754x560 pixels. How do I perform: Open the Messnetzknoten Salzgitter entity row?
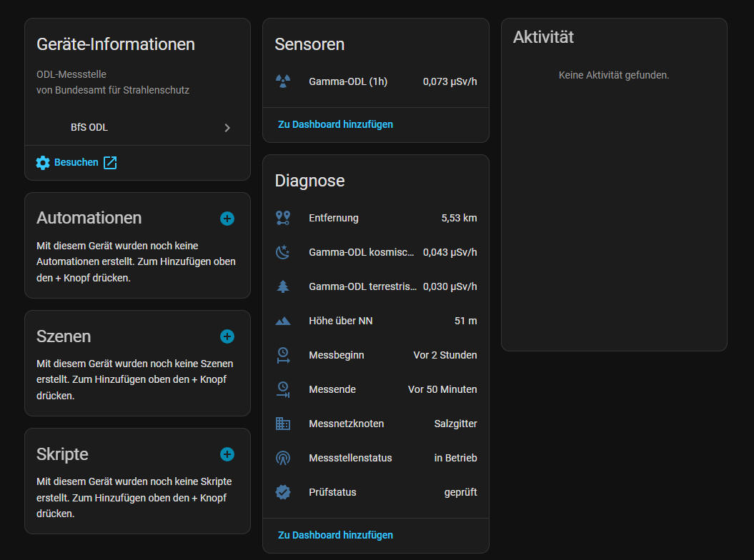(376, 424)
